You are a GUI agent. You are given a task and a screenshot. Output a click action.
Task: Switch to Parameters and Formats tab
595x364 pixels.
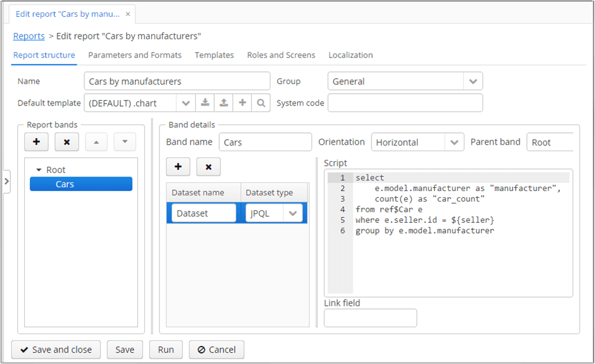[135, 55]
